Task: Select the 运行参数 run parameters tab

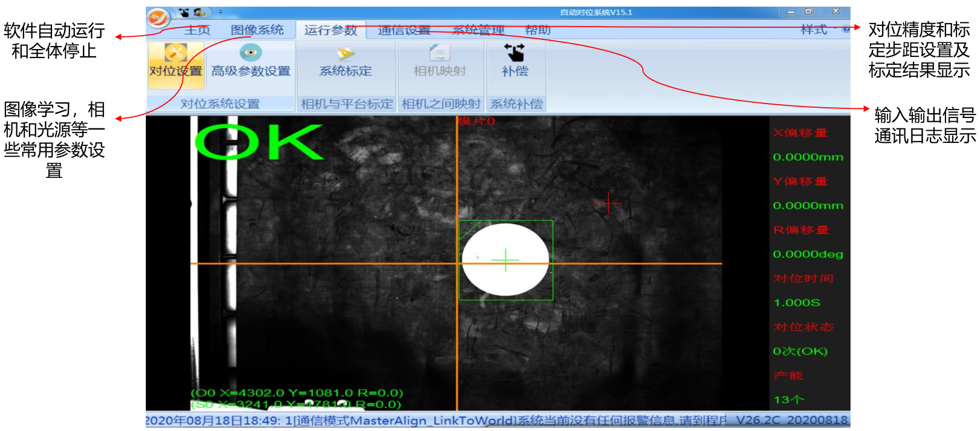Action: click(x=331, y=30)
